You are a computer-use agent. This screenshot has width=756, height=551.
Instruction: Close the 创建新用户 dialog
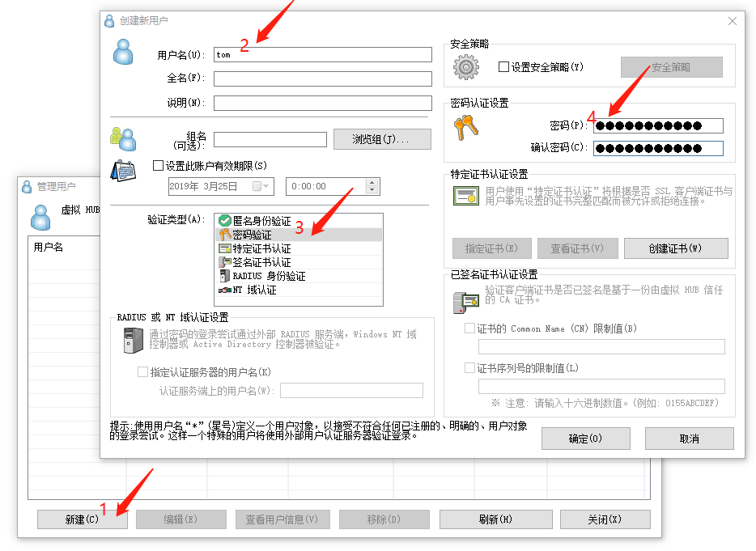[733, 21]
